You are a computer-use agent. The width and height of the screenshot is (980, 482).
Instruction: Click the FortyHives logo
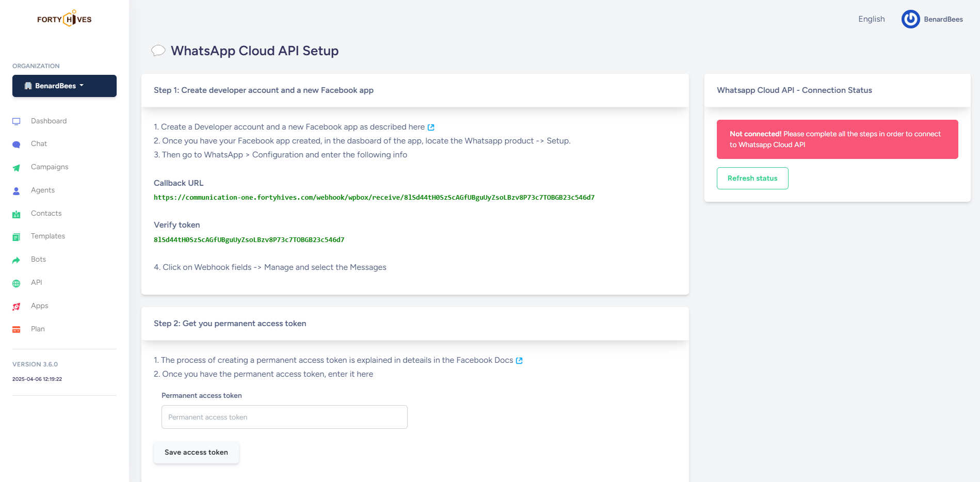pyautogui.click(x=65, y=19)
